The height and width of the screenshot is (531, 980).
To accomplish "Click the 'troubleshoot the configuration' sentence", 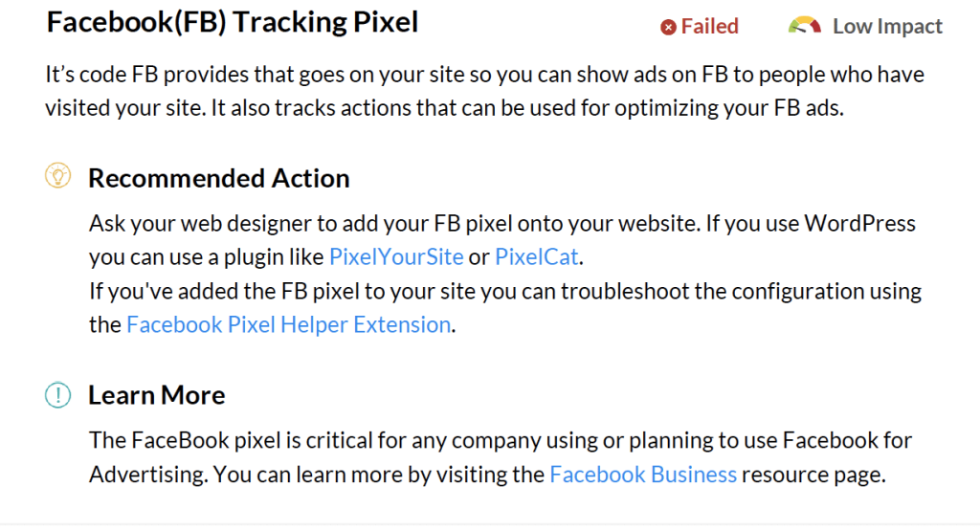I will 505,308.
